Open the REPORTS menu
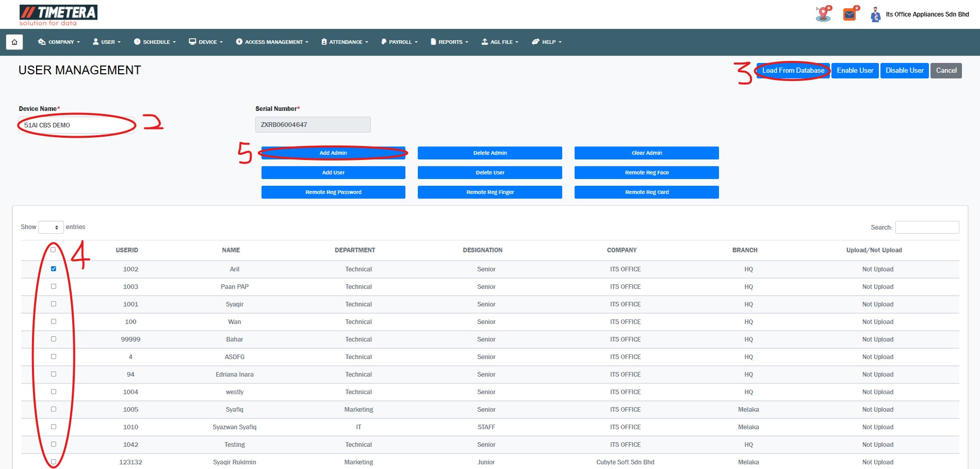The image size is (980, 469). [x=449, y=42]
